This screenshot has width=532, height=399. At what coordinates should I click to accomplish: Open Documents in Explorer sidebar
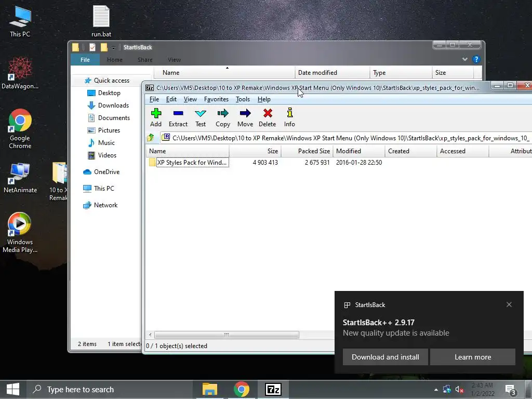coord(109,118)
